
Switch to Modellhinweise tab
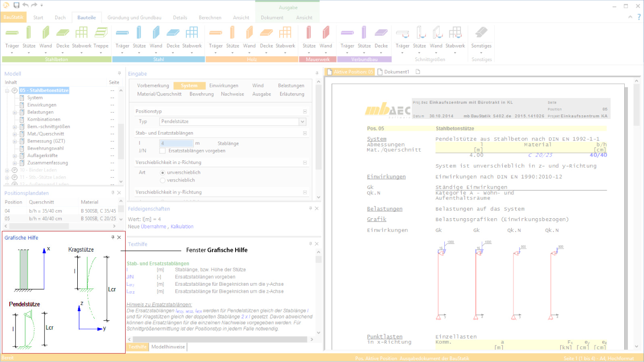pyautogui.click(x=168, y=347)
